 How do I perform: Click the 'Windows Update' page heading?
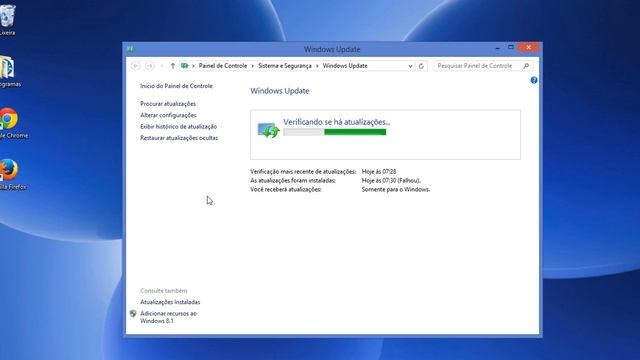coord(280,91)
